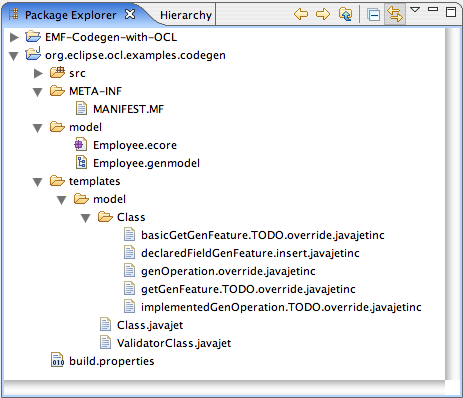
Task: Switch to the Hierarchy tab
Action: tap(186, 15)
